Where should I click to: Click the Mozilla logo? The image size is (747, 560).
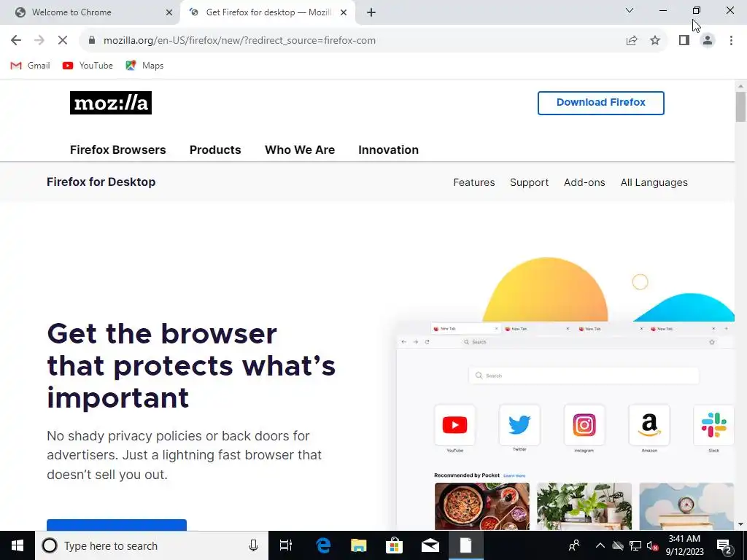[111, 103]
